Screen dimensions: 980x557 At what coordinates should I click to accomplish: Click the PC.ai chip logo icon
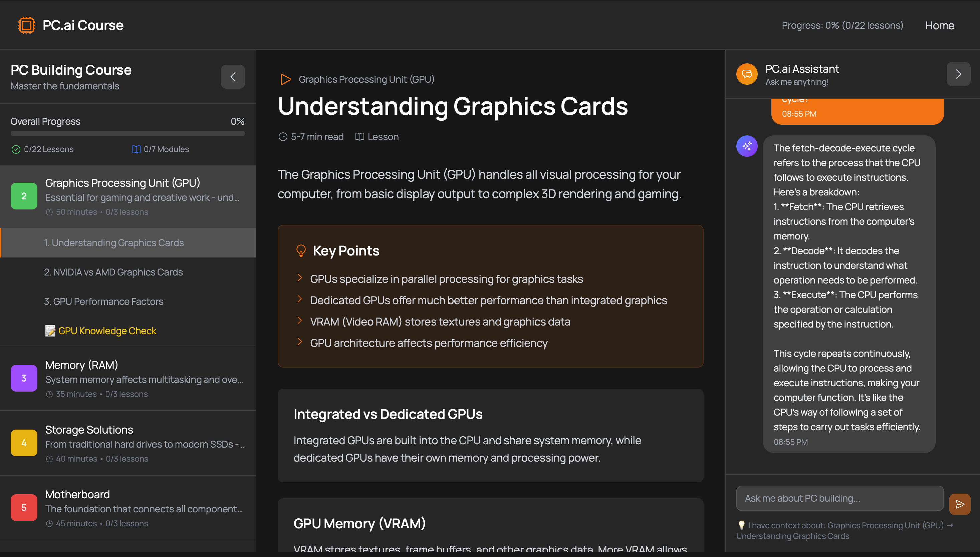tap(26, 25)
